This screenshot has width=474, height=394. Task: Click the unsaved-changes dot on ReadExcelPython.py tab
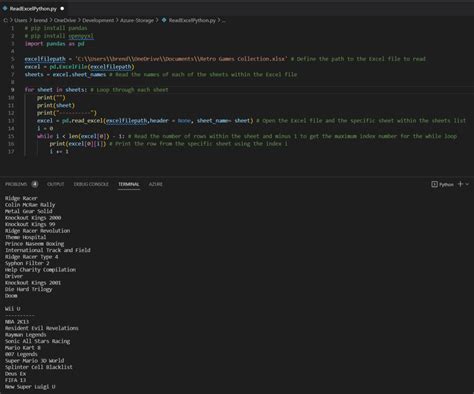coord(62,9)
